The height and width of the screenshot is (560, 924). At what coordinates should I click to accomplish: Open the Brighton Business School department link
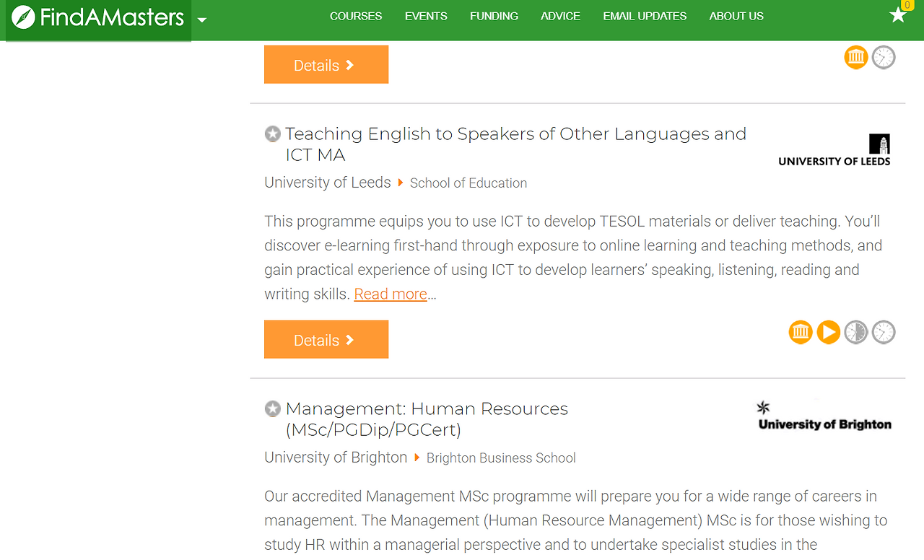tap(501, 458)
